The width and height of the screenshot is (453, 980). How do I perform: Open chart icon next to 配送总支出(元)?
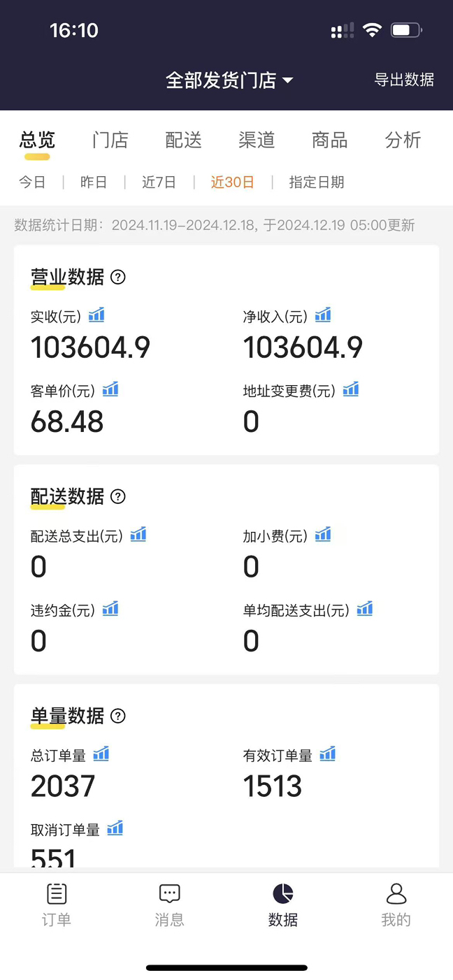coord(138,535)
